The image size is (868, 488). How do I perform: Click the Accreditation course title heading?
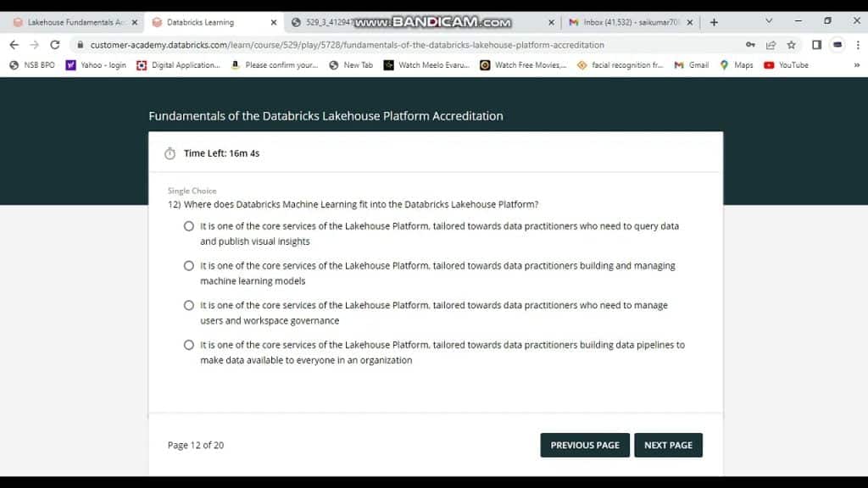325,116
